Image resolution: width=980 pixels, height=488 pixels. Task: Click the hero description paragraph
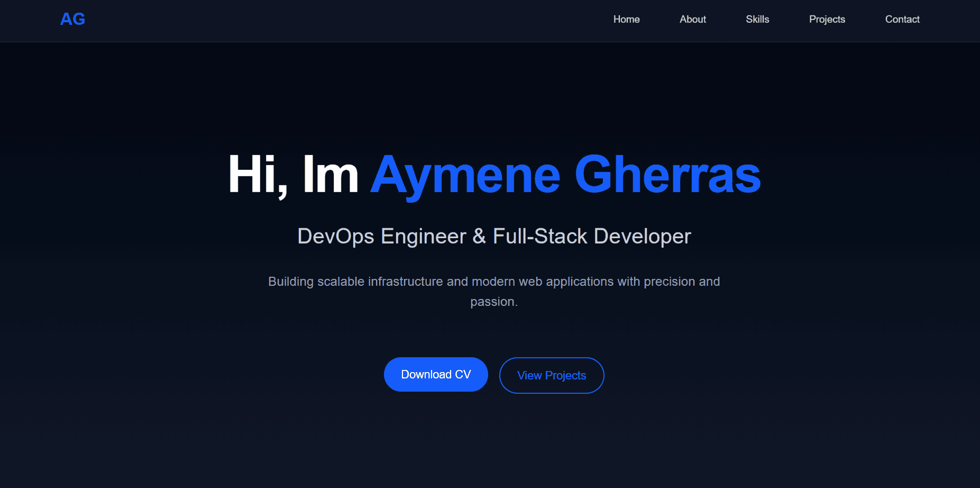click(493, 291)
